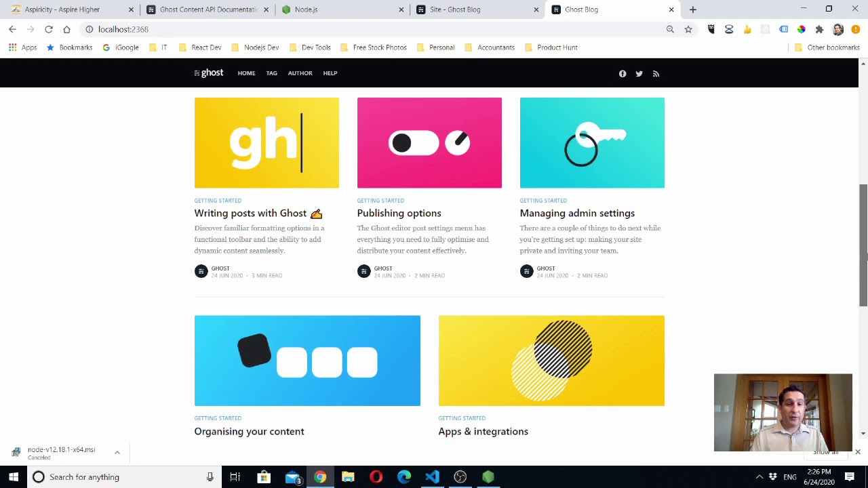Screen dimensions: 868x488
Task: Click the yellow gh thumbnail image
Action: (x=267, y=143)
